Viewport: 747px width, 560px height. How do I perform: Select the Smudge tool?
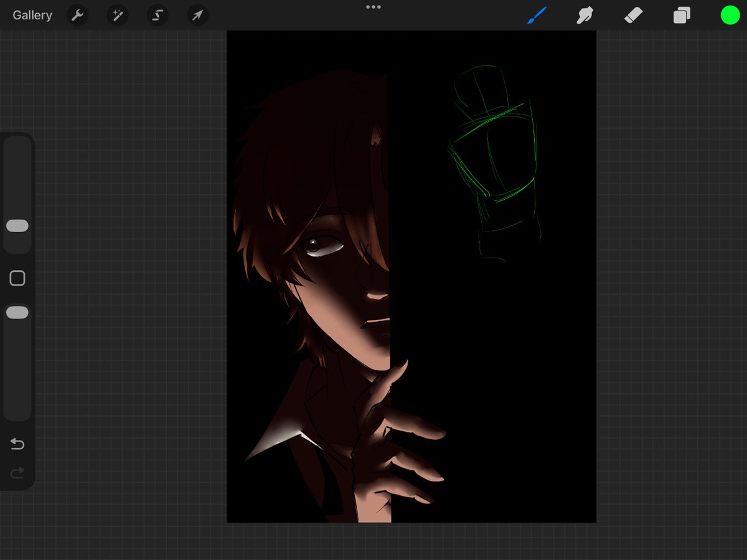585,15
